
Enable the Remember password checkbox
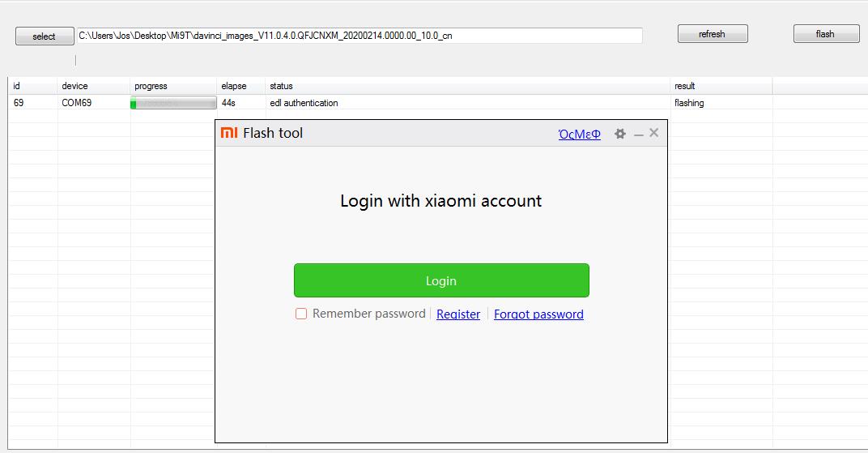coord(301,314)
